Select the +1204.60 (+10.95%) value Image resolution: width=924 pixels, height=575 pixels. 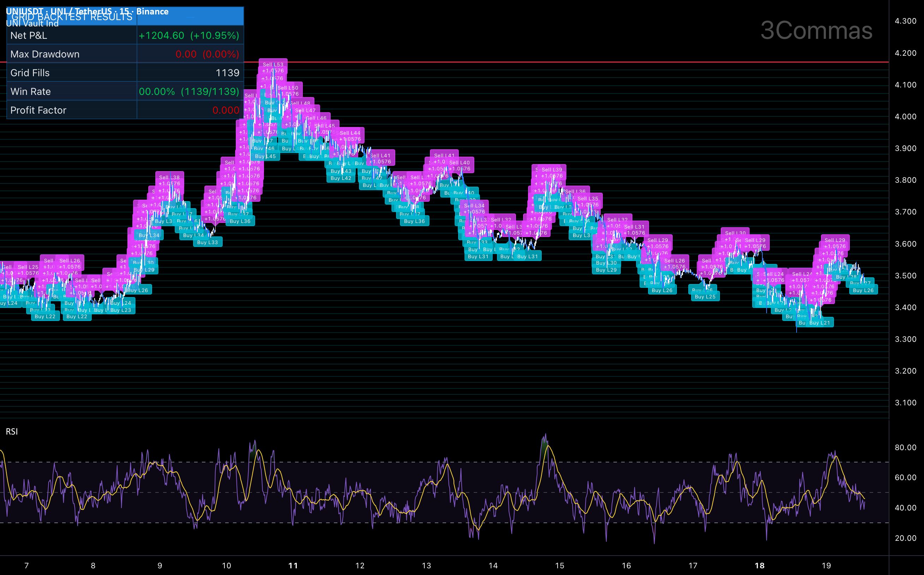click(x=189, y=35)
